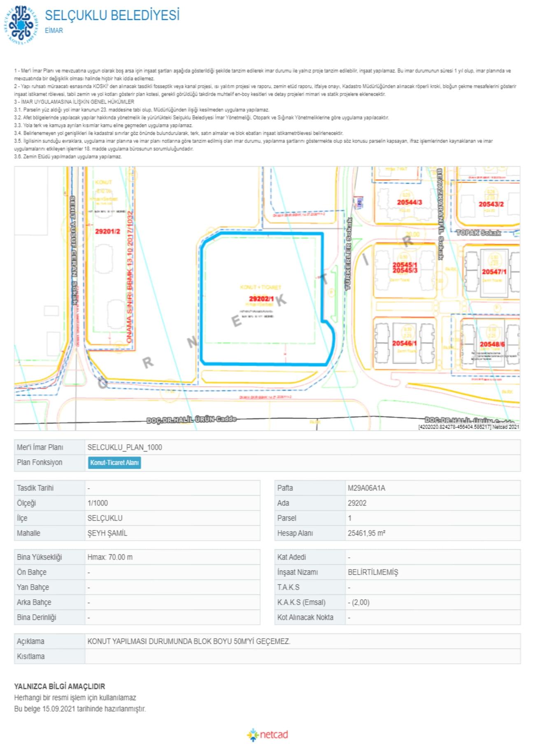The image size is (535, 756).
Task: Select parcel 29202/1 label on map
Action: click(261, 299)
